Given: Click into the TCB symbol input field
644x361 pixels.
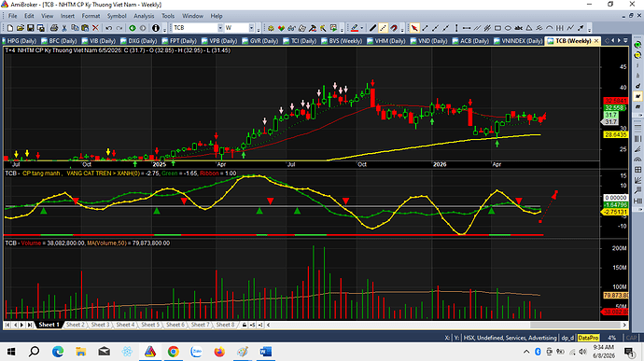Looking at the screenshot, I should (x=195, y=28).
